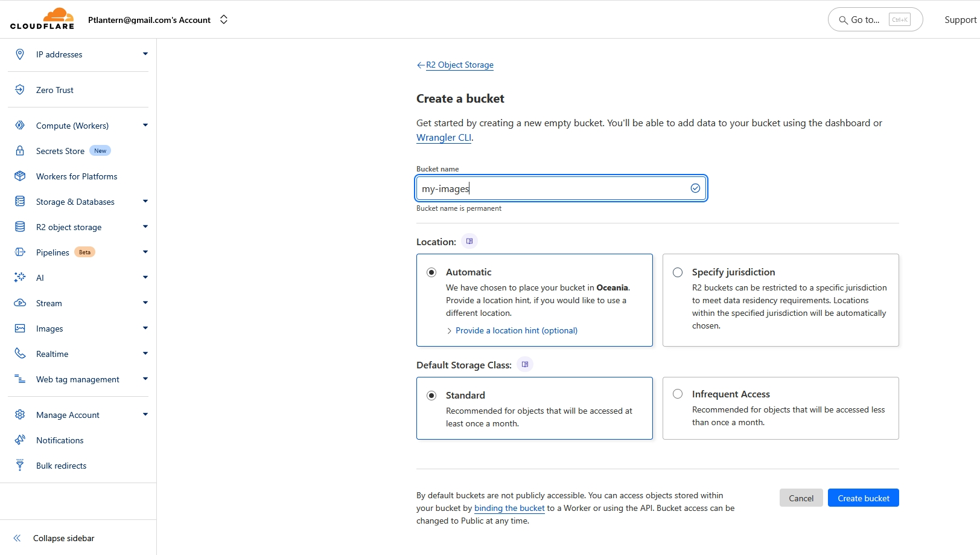This screenshot has height=555, width=980.
Task: Open the Images sidebar section
Action: coord(49,329)
